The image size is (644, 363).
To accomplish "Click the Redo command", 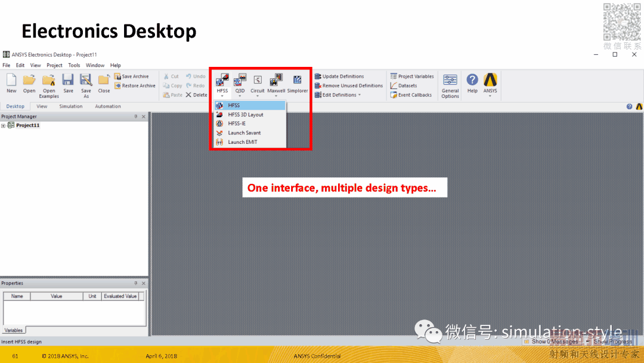I will pyautogui.click(x=196, y=85).
